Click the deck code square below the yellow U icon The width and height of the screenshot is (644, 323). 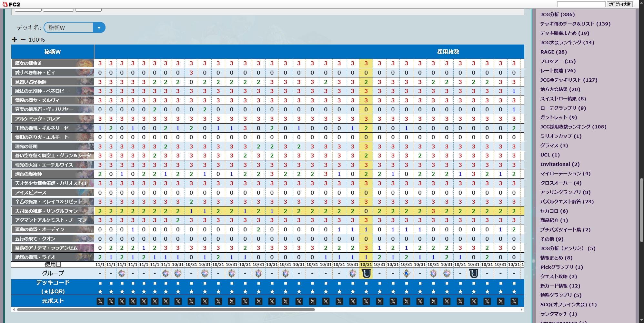pyautogui.click(x=366, y=283)
